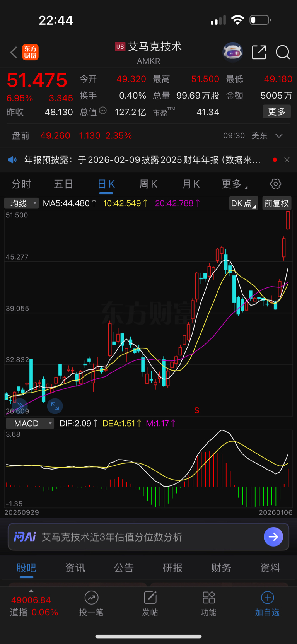
Task: Open chart settings gear icon
Action: pyautogui.click(x=276, y=184)
